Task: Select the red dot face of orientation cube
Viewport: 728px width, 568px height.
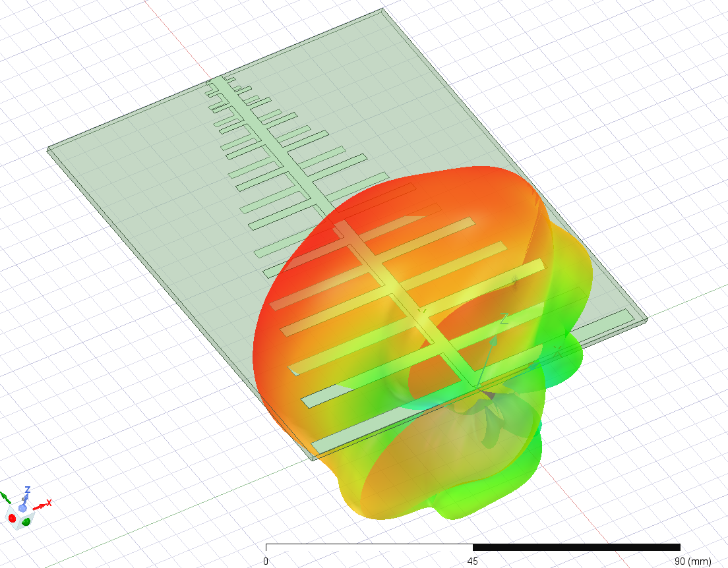Action: tap(13, 519)
